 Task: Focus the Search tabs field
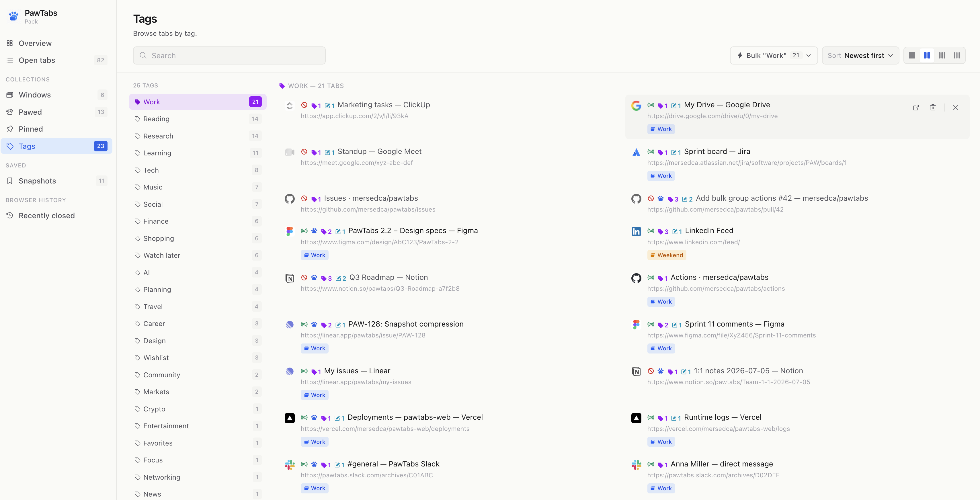click(229, 56)
